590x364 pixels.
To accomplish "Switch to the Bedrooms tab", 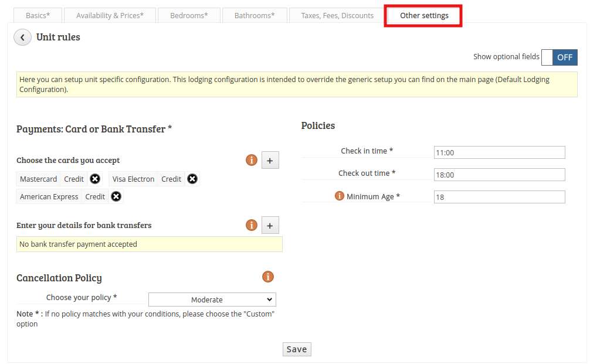I will (x=189, y=15).
